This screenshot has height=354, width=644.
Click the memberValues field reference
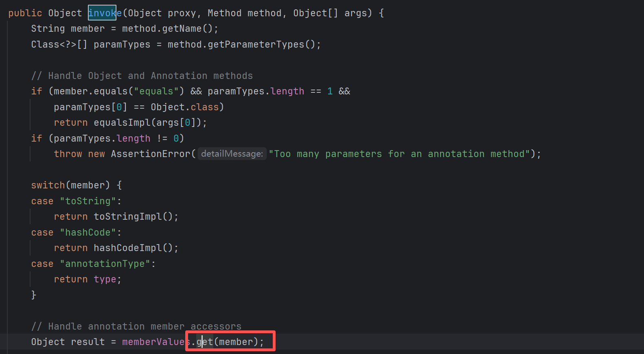156,342
